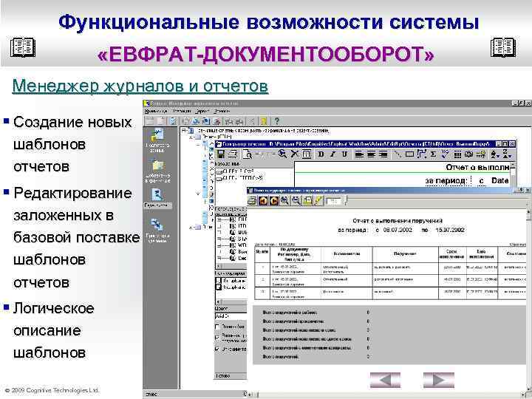Click the yellow icon left of Help
The height and width of the screenshot is (399, 532).
point(264,120)
